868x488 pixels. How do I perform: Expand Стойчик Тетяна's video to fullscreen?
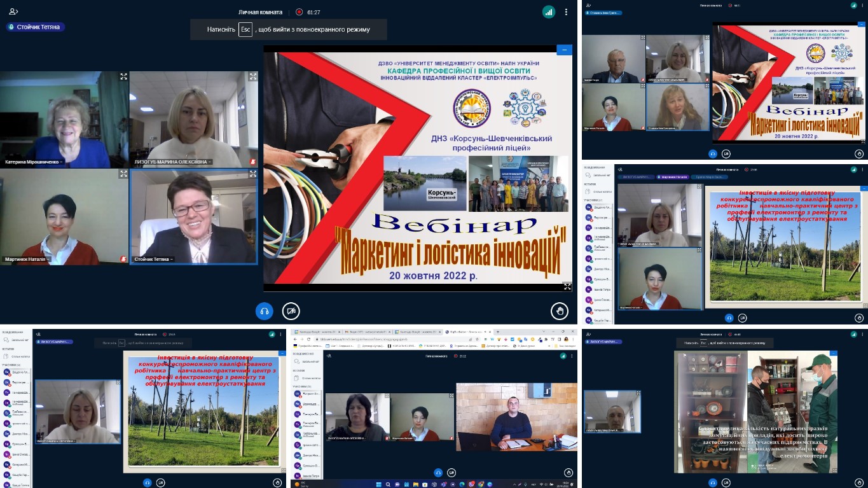pyautogui.click(x=253, y=174)
